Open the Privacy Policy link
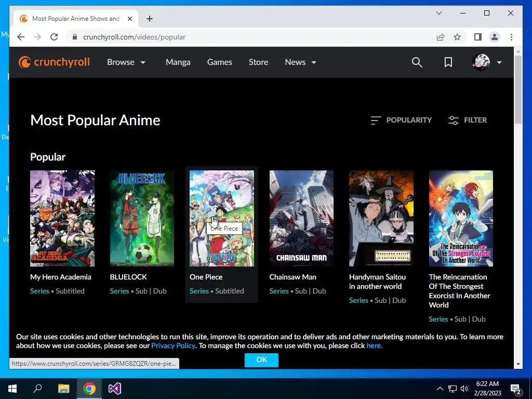Viewport: 532px width, 399px height. tap(173, 345)
